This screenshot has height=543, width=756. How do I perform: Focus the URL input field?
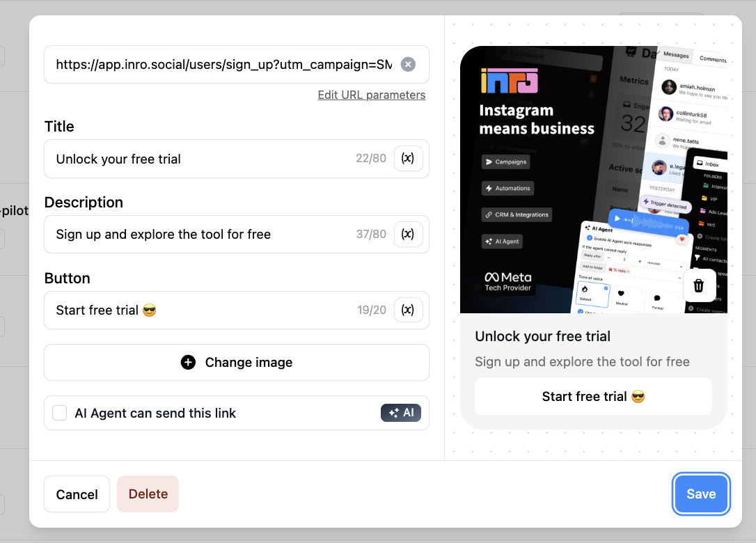[237, 65]
